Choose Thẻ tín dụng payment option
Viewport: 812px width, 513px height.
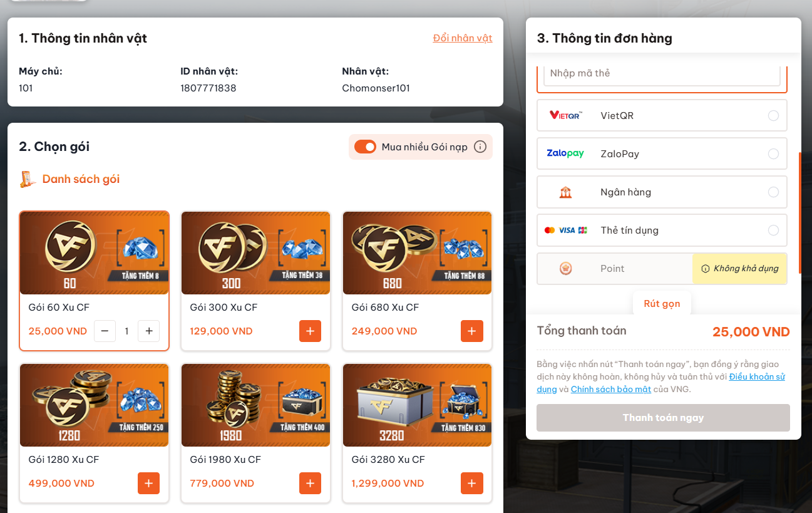coord(662,230)
